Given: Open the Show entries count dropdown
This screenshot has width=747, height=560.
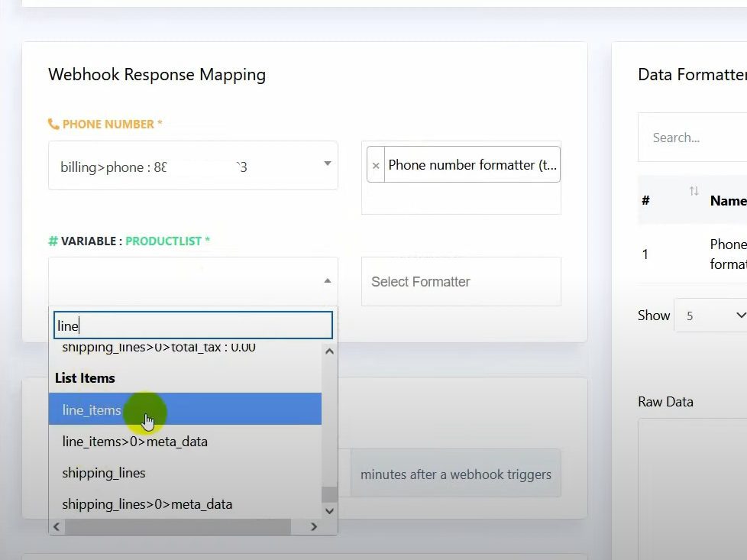Looking at the screenshot, I should 710,316.
